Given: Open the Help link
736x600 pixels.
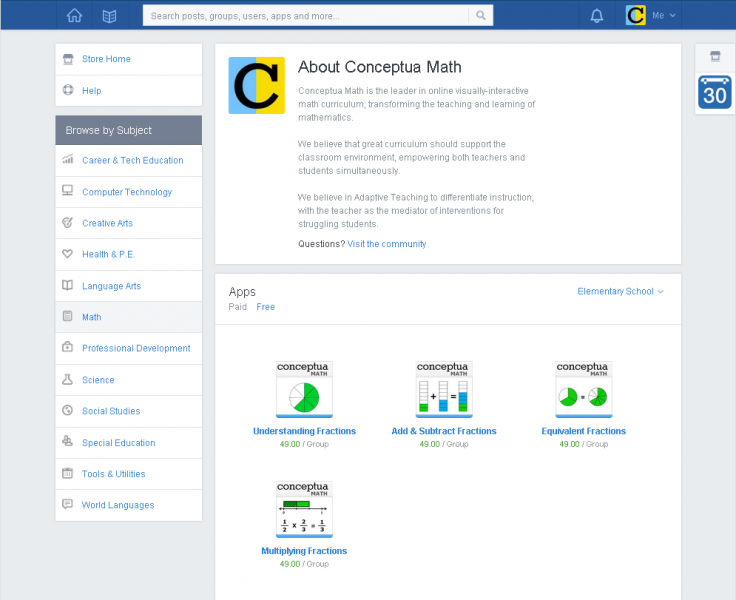Looking at the screenshot, I should click(x=92, y=91).
